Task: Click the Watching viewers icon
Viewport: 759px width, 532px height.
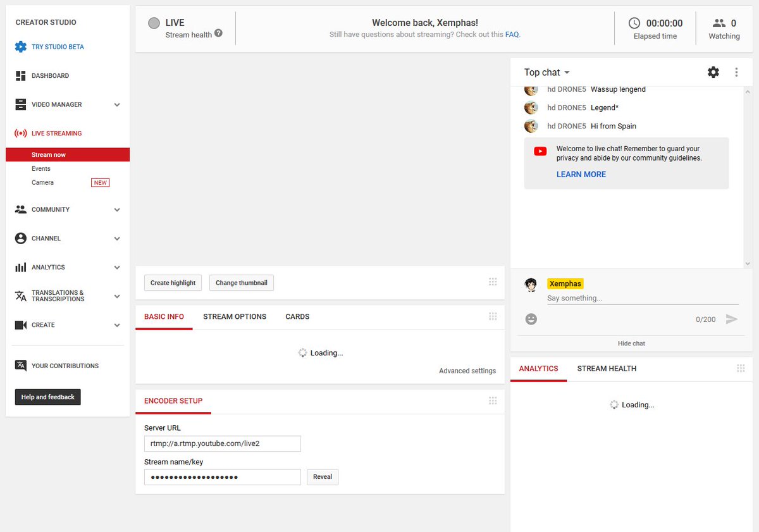Action: click(x=719, y=23)
